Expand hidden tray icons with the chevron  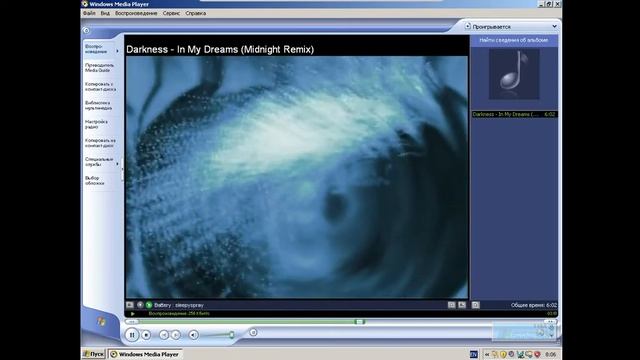487,354
